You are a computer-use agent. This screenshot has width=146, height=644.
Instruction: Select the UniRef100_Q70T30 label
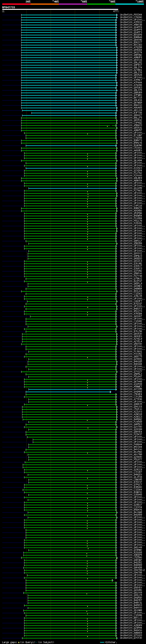[x=131, y=638]
